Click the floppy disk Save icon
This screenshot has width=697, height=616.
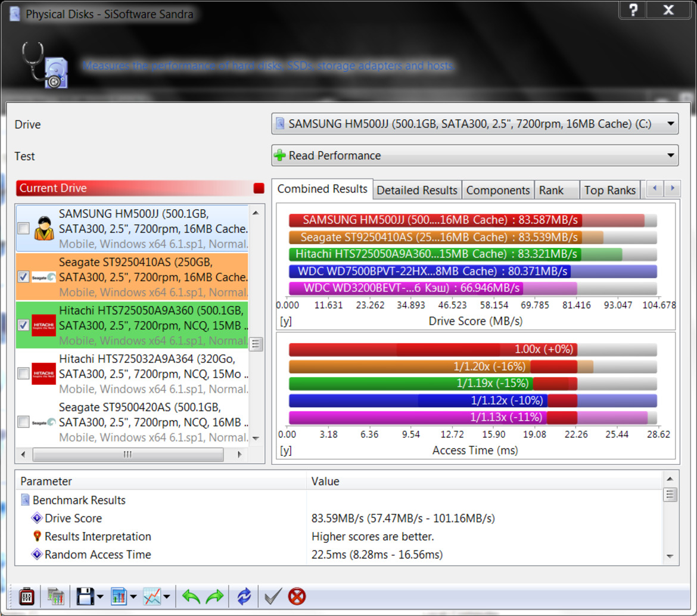pyautogui.click(x=85, y=596)
